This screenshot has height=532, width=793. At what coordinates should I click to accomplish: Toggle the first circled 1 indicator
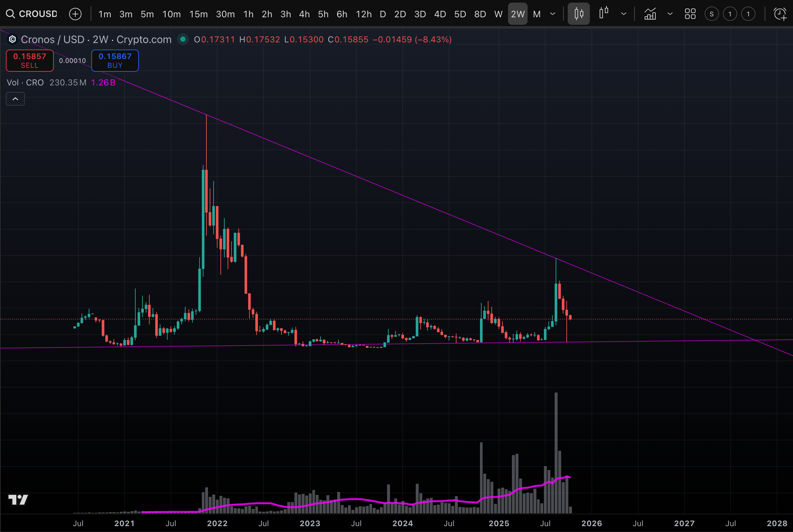(x=730, y=14)
